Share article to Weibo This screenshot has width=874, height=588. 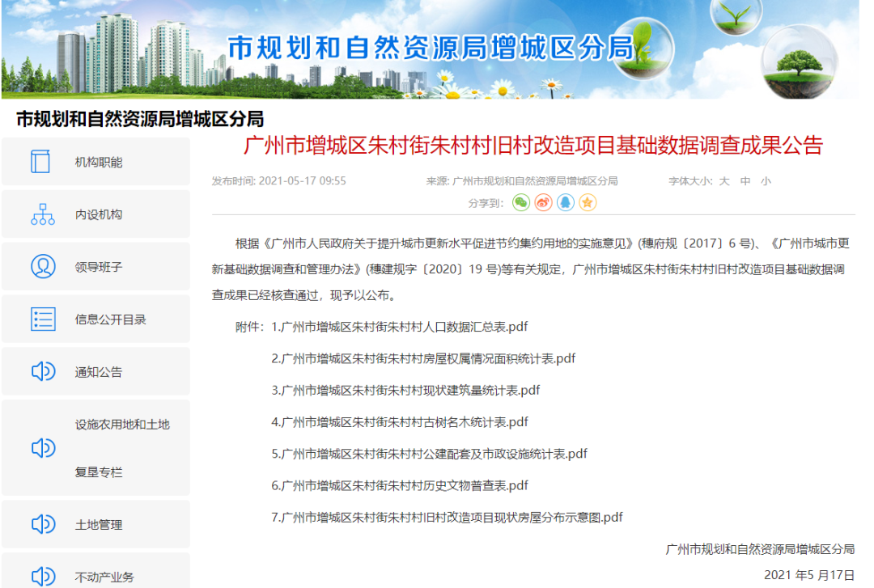click(x=544, y=202)
